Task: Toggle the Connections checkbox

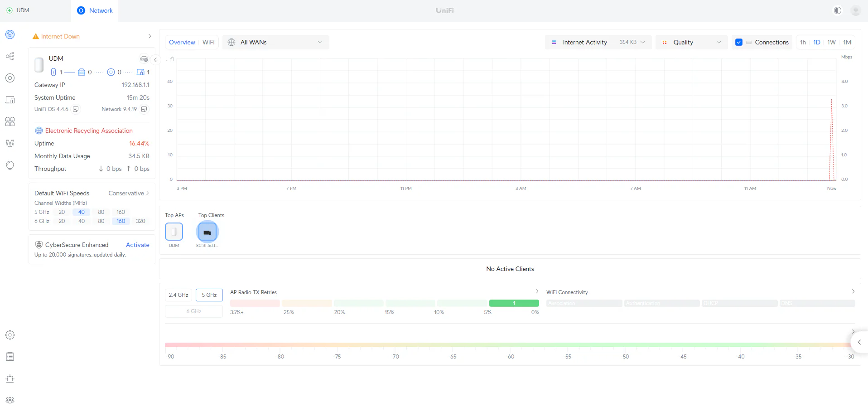Action: pyautogui.click(x=739, y=42)
